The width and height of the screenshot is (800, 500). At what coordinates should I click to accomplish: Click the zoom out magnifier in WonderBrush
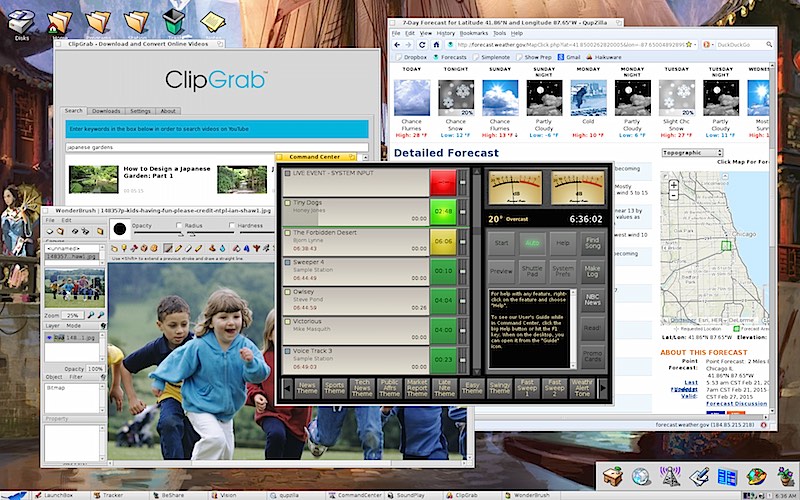(101, 315)
